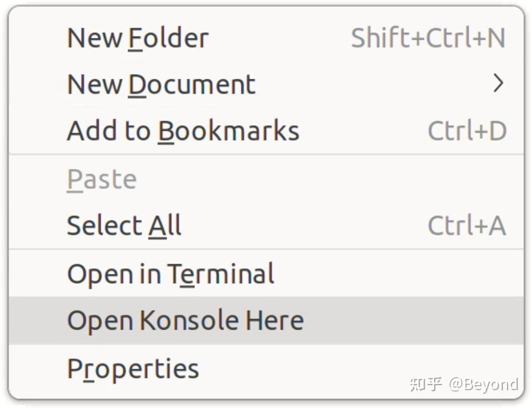
Task: Select All items in the folder
Action: click(123, 225)
